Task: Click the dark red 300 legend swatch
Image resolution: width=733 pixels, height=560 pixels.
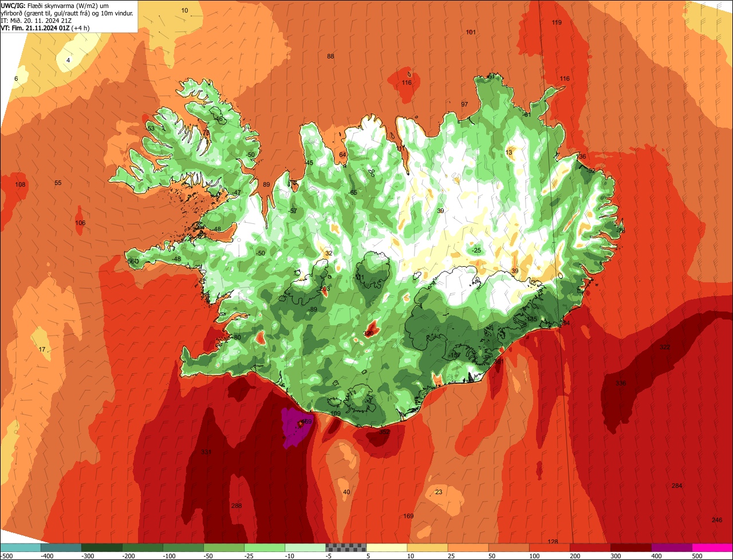Action: point(630,547)
